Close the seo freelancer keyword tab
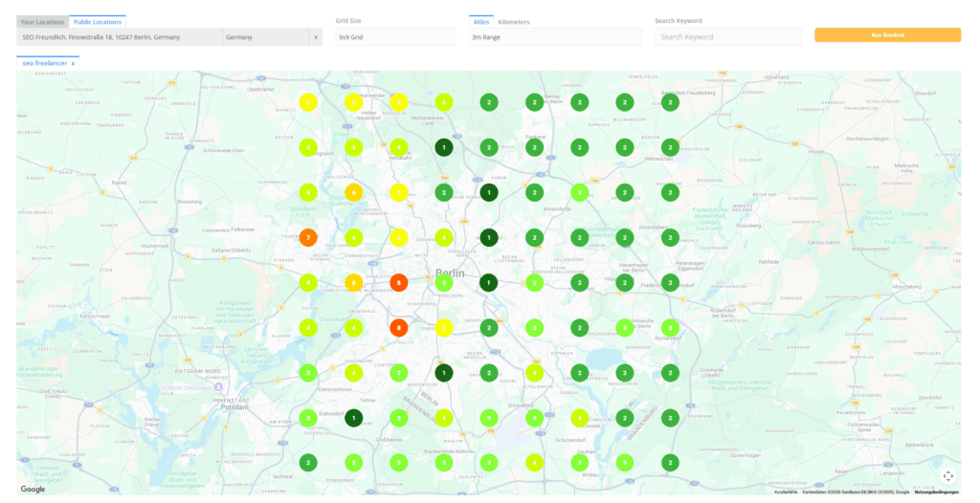Screen dimensions: 980x503 (73, 64)
